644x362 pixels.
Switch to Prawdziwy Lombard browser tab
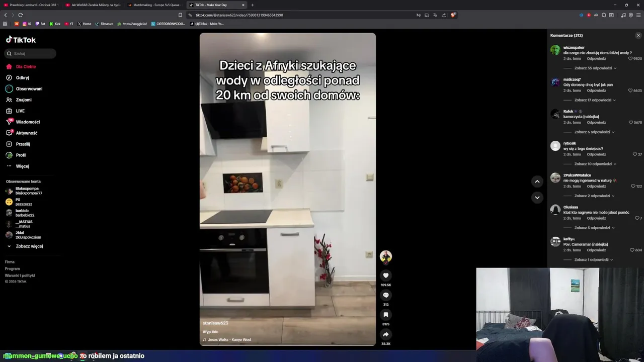(x=32, y=5)
